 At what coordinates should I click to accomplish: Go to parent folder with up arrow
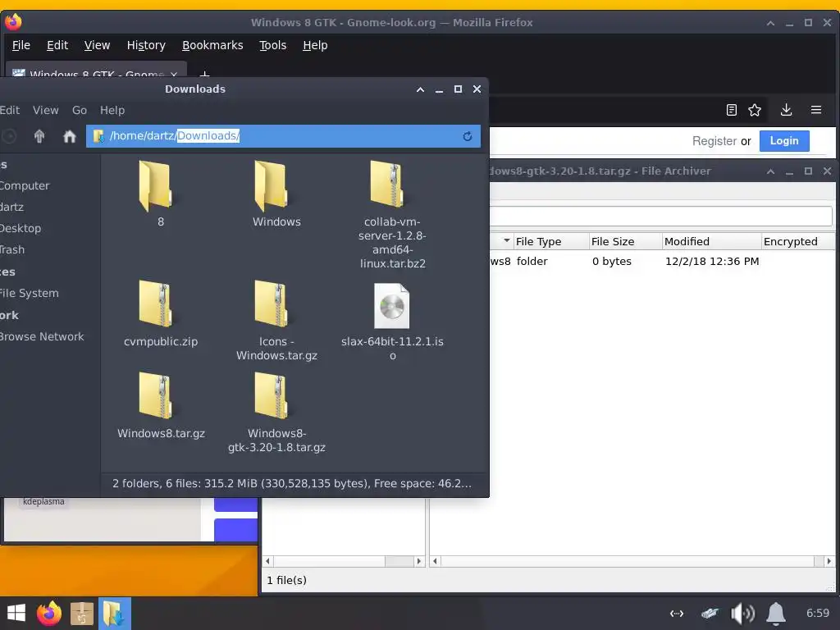click(x=39, y=136)
